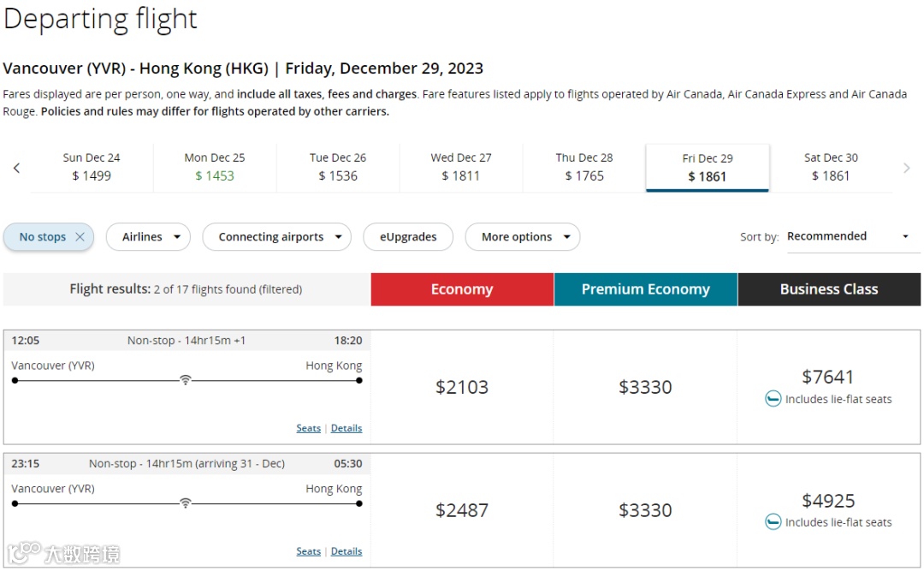Click Wi-Fi icon on 12:05 flight

point(186,380)
